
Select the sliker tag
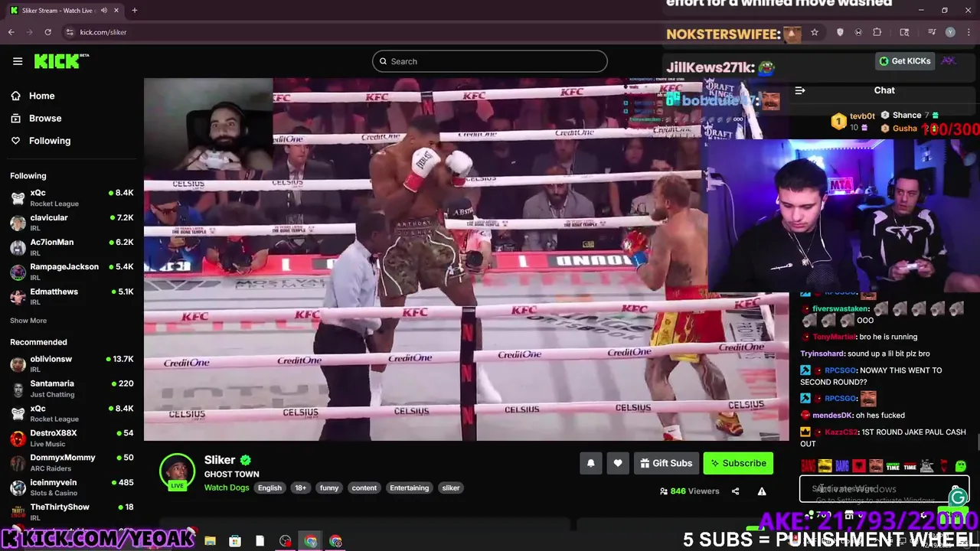tap(451, 487)
